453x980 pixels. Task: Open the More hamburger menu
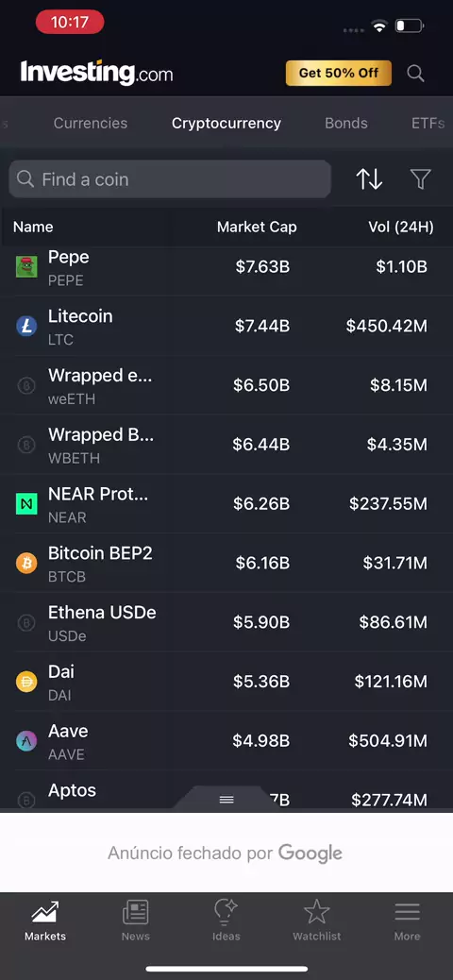pyautogui.click(x=408, y=920)
